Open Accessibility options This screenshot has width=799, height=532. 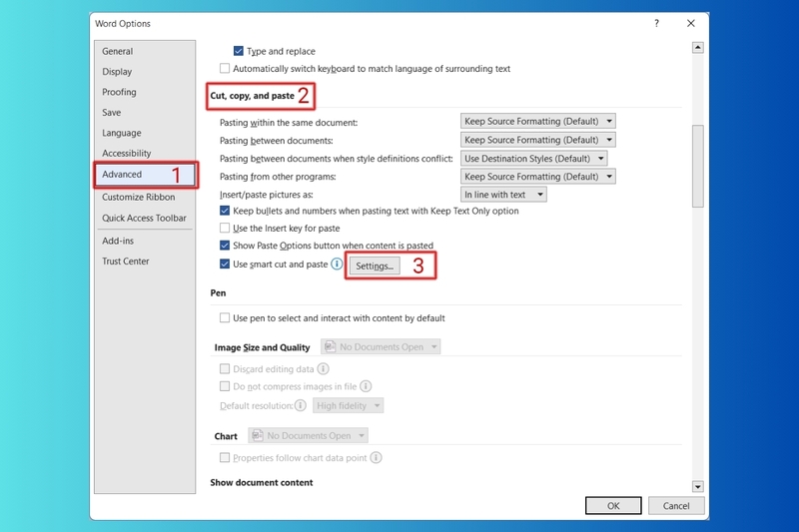pyautogui.click(x=145, y=153)
